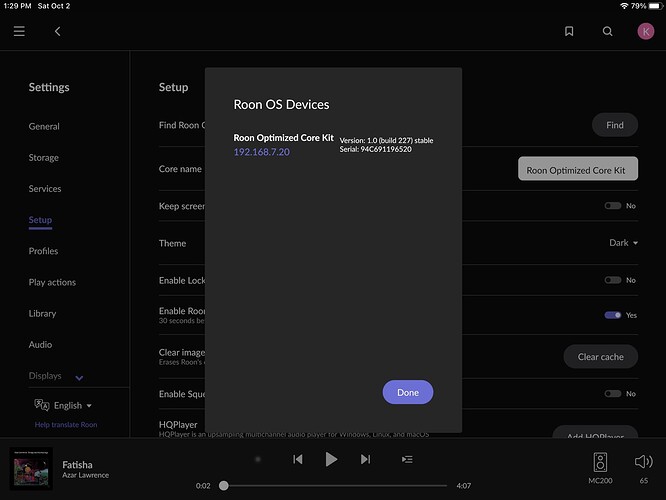The width and height of the screenshot is (666, 500).
Task: Open Storage settings section
Action: (x=44, y=158)
